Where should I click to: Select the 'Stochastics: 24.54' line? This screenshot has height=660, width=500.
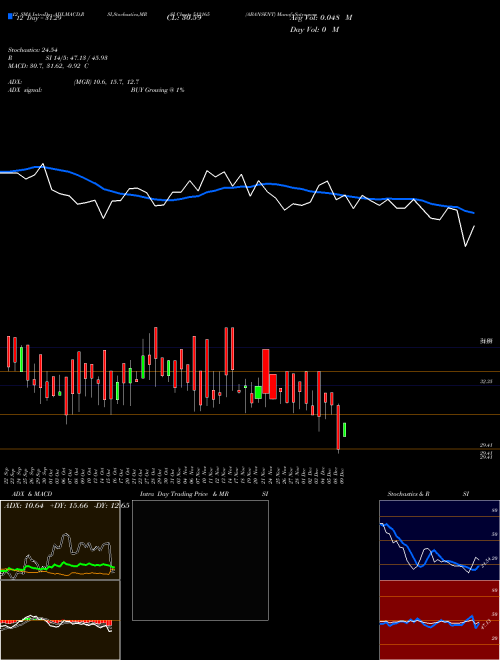point(32,50)
